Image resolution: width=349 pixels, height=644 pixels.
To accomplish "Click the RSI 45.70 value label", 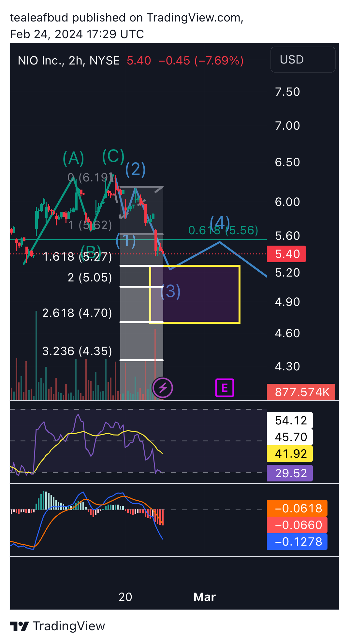I will coord(290,437).
